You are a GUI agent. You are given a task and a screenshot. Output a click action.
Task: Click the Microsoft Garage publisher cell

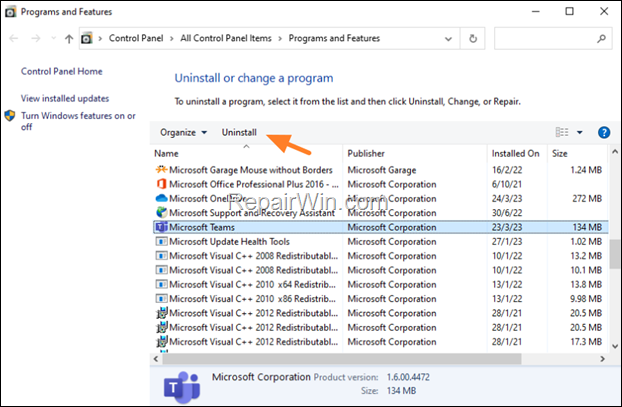[x=382, y=170]
